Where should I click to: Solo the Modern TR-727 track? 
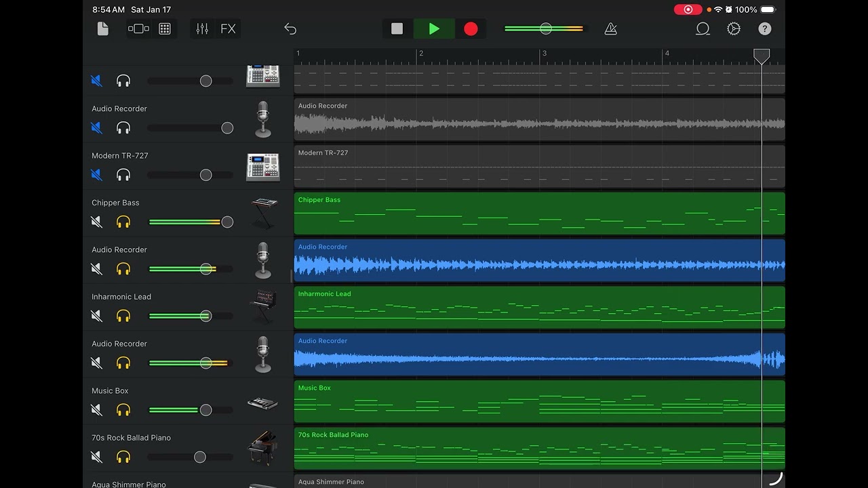tap(123, 175)
